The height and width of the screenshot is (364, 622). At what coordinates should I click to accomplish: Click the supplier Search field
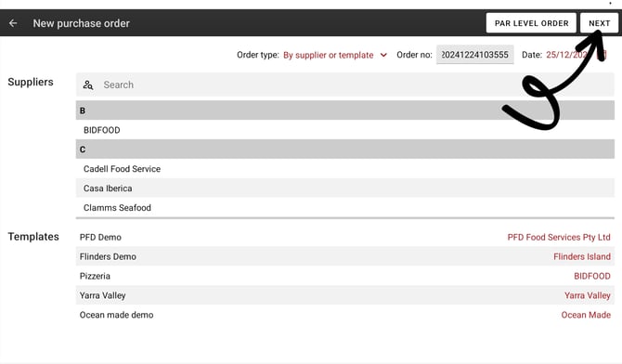tap(344, 84)
